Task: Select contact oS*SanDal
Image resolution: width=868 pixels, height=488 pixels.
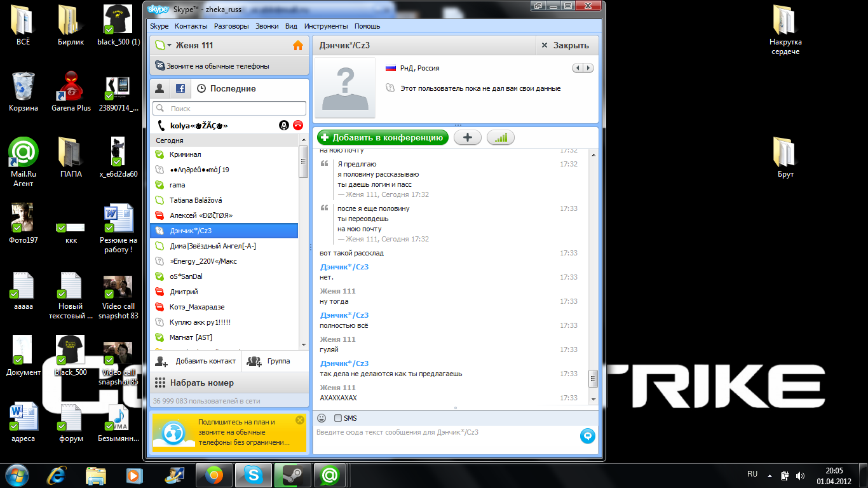Action: tap(224, 276)
